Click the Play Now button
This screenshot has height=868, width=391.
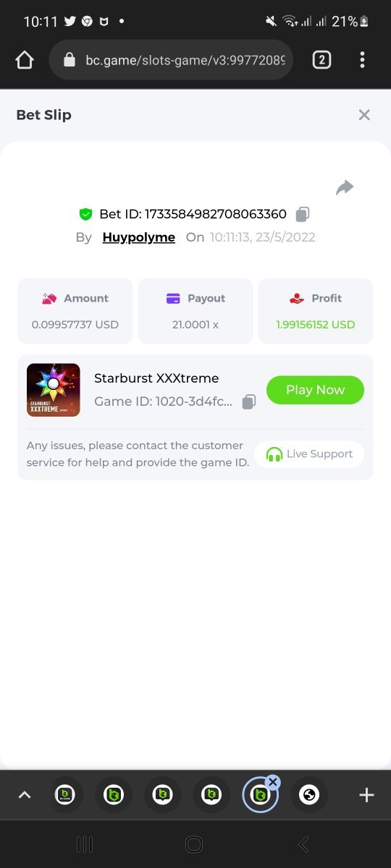[315, 390]
